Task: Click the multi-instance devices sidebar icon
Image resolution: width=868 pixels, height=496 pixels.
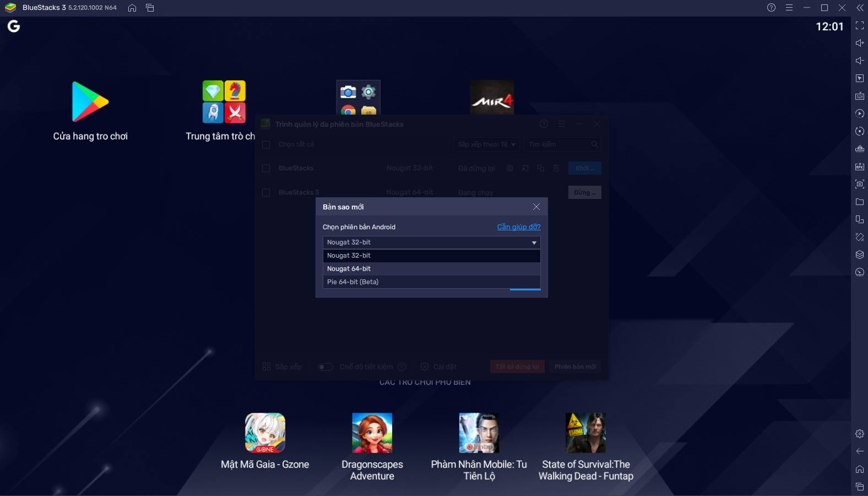Action: pos(860,219)
